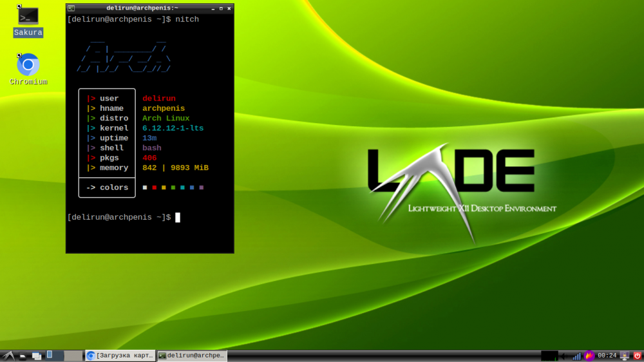Activate the Chromium taskbar button

point(121,356)
